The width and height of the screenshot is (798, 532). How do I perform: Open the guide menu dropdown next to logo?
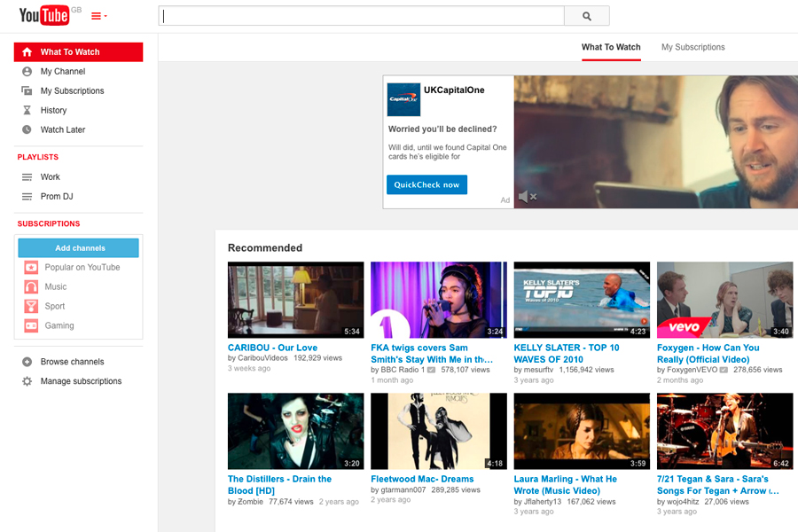(98, 16)
